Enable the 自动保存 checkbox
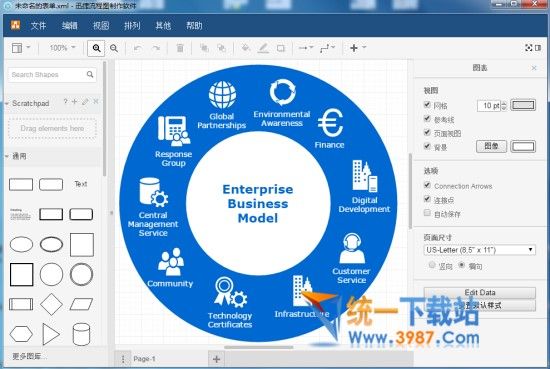The width and height of the screenshot is (550, 369). (x=427, y=213)
